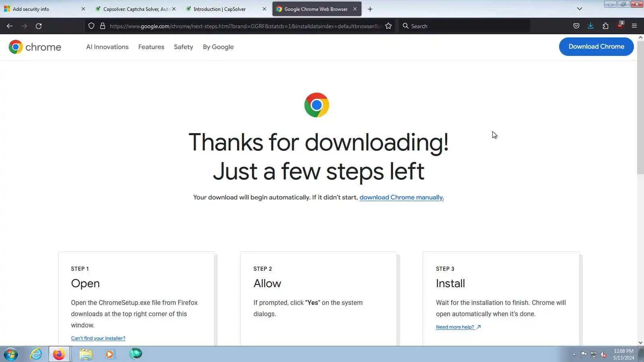The height and width of the screenshot is (362, 644).
Task: Click the download Chrome manually link
Action: tap(402, 197)
